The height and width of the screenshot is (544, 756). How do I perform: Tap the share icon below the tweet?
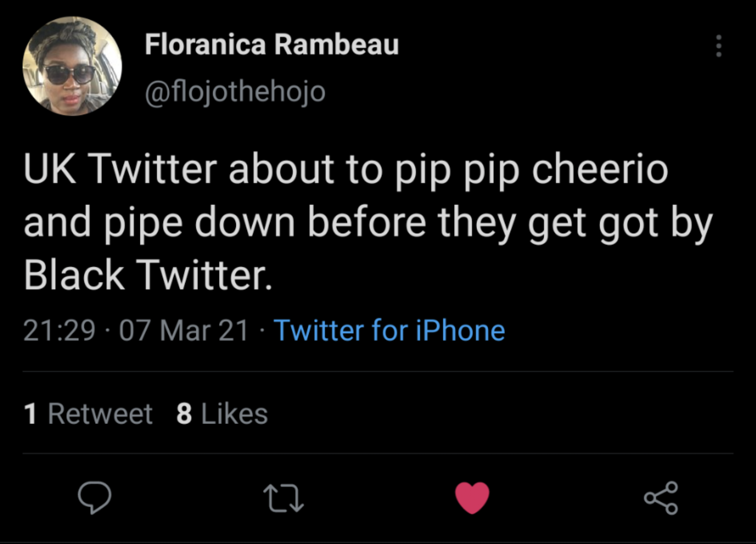tap(661, 498)
